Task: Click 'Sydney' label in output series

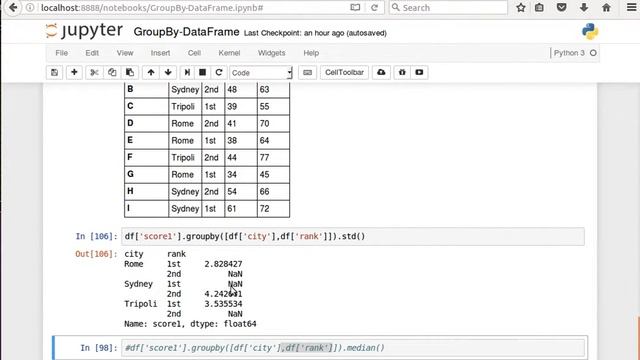Action: click(x=138, y=284)
